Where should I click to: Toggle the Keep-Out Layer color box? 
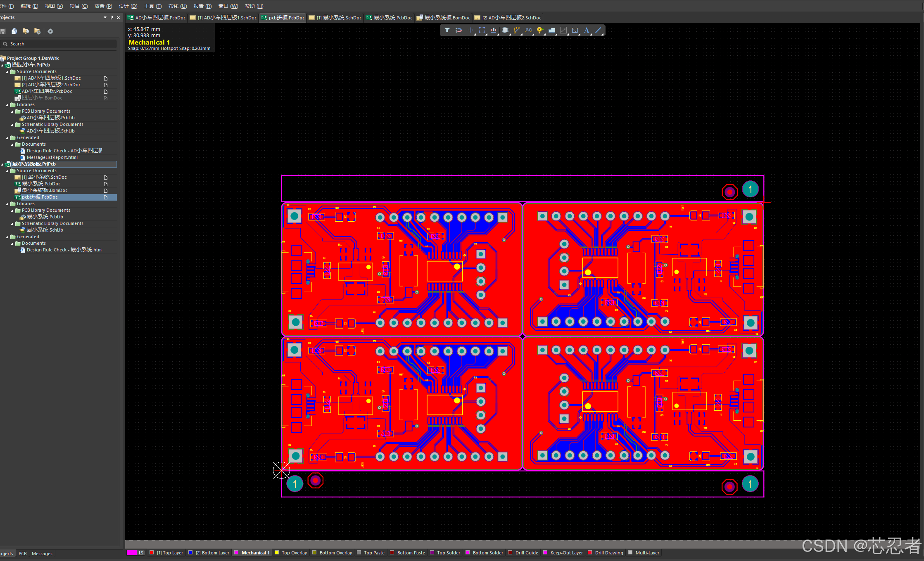(x=545, y=553)
